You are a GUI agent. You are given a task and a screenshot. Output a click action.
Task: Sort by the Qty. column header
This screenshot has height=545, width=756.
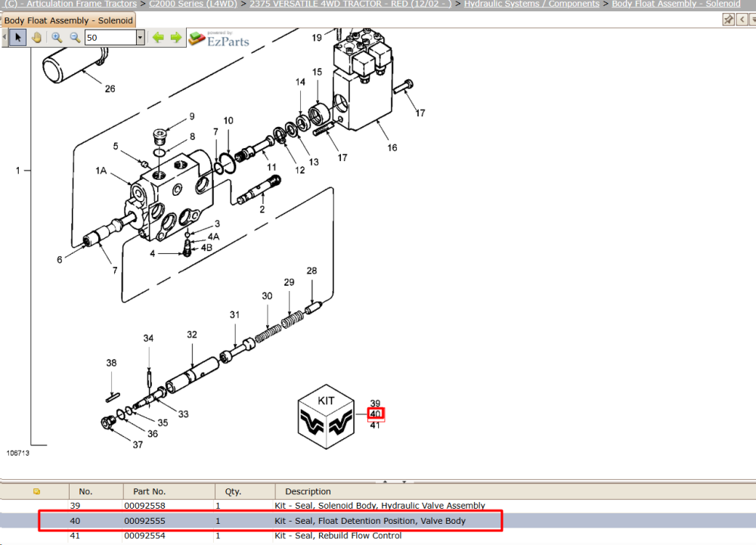[245, 491]
